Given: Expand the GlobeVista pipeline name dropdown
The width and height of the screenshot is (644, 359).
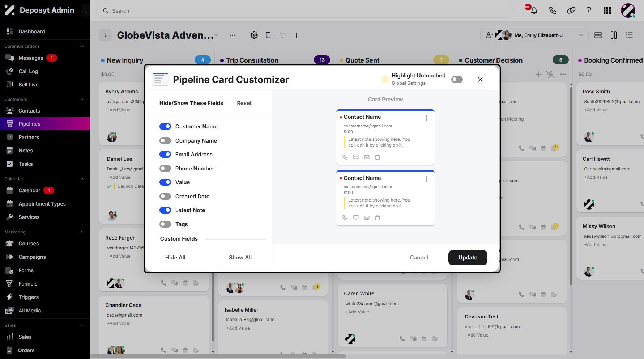Looking at the screenshot, I should tap(216, 35).
